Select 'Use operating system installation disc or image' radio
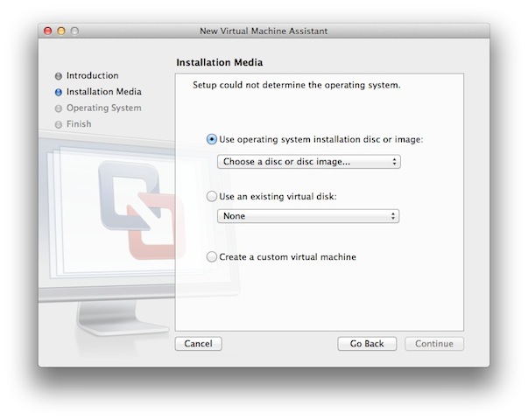Viewport: 528px width, 420px height. coord(212,139)
